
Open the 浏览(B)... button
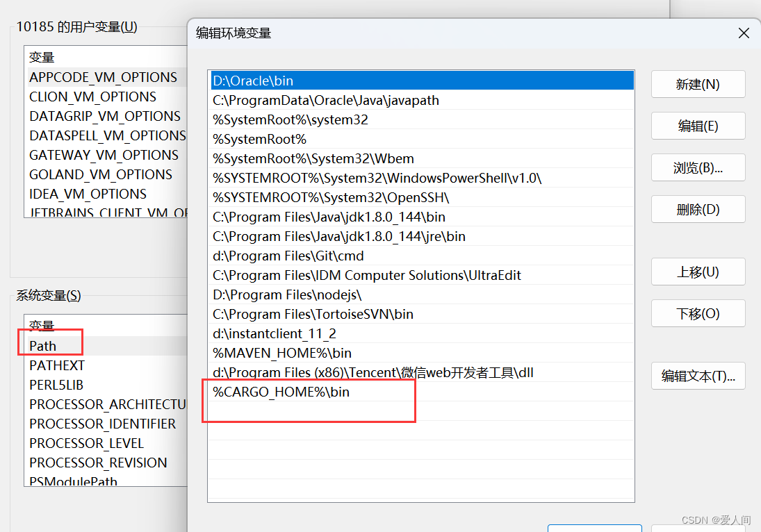pos(698,168)
